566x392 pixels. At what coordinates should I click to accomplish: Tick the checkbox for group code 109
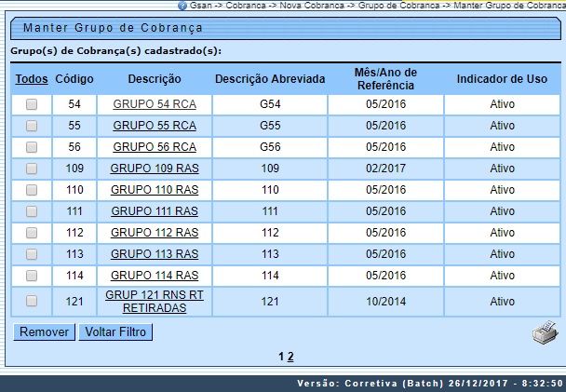32,169
